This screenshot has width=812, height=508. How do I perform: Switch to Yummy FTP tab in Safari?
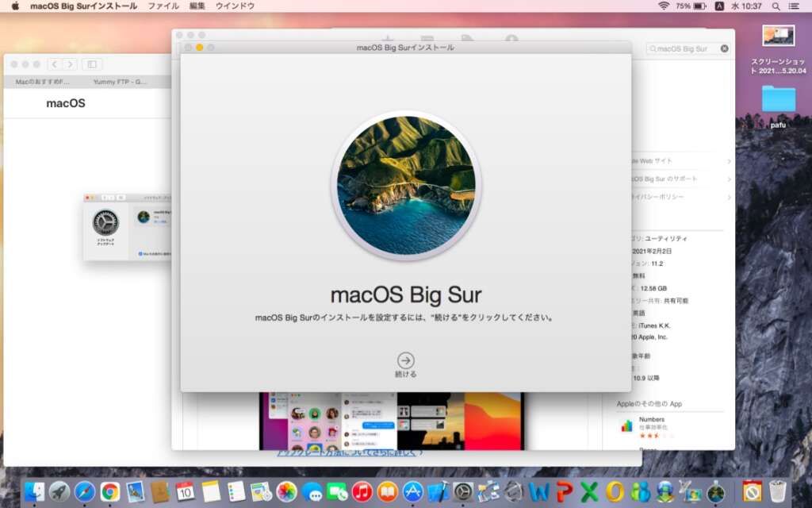pyautogui.click(x=120, y=82)
